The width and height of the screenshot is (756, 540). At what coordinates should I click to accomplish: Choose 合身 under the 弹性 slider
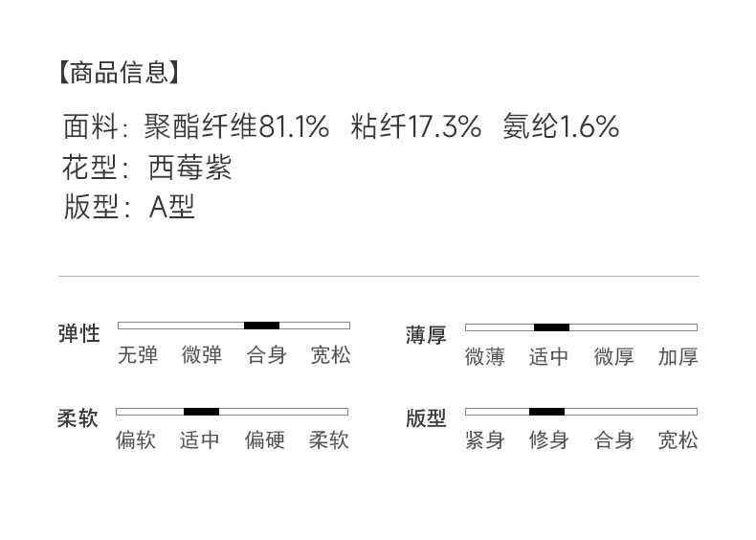pos(266,356)
